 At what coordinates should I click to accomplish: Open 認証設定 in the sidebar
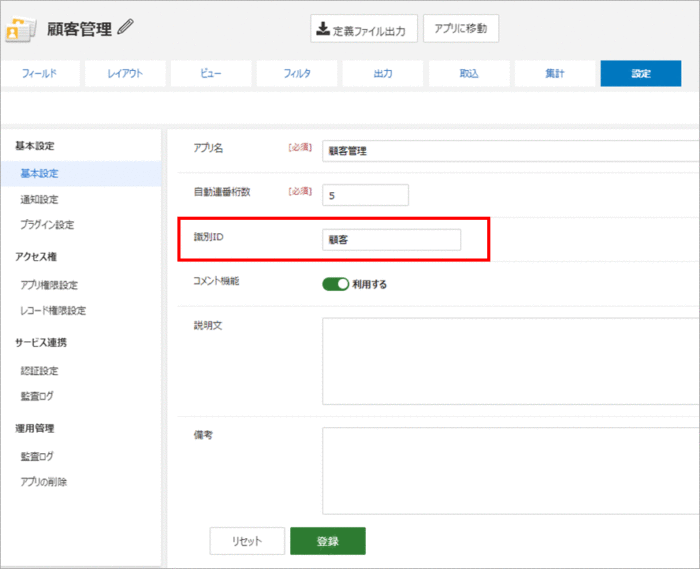(x=39, y=370)
